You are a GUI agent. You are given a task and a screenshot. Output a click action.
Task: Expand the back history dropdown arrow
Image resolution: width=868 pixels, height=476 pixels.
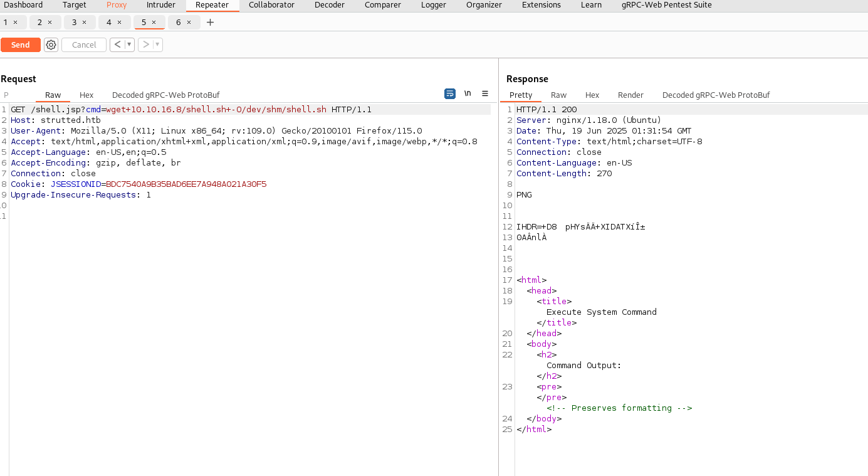[x=129, y=45]
